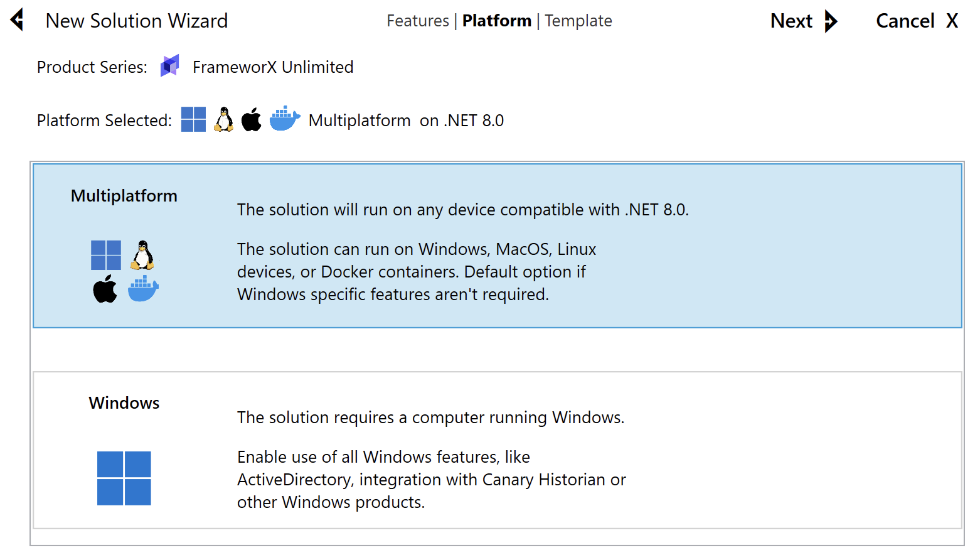Click the Docker whale icon beside Platform Selected

pos(284,119)
